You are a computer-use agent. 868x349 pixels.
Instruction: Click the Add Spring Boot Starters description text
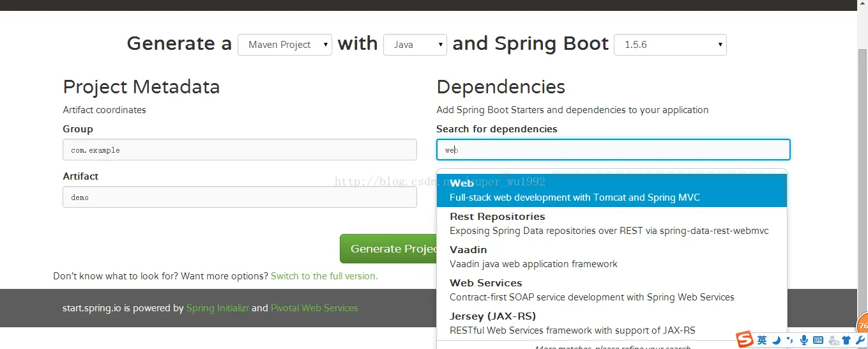pyautogui.click(x=572, y=110)
